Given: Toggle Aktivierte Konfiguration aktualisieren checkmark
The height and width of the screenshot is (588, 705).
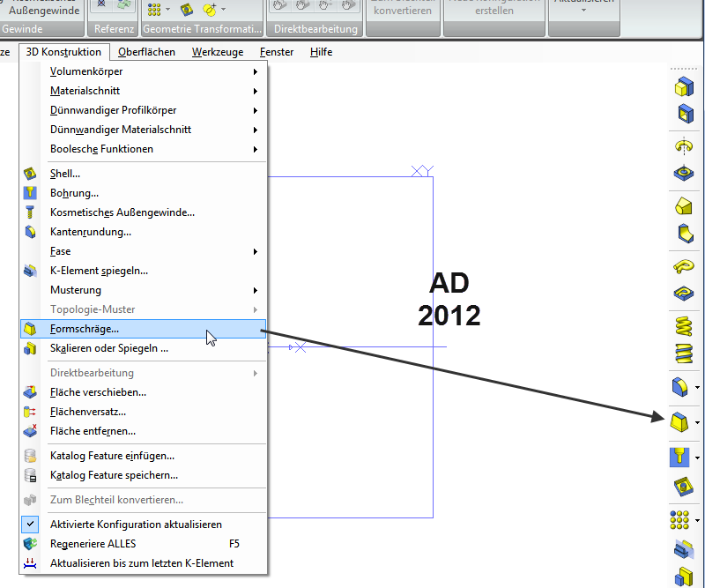Looking at the screenshot, I should pos(30,525).
